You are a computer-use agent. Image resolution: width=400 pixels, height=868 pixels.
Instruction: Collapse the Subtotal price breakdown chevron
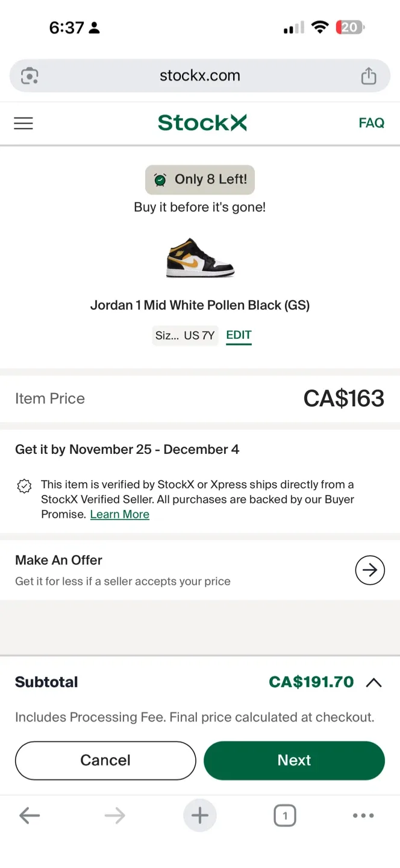coord(374,682)
